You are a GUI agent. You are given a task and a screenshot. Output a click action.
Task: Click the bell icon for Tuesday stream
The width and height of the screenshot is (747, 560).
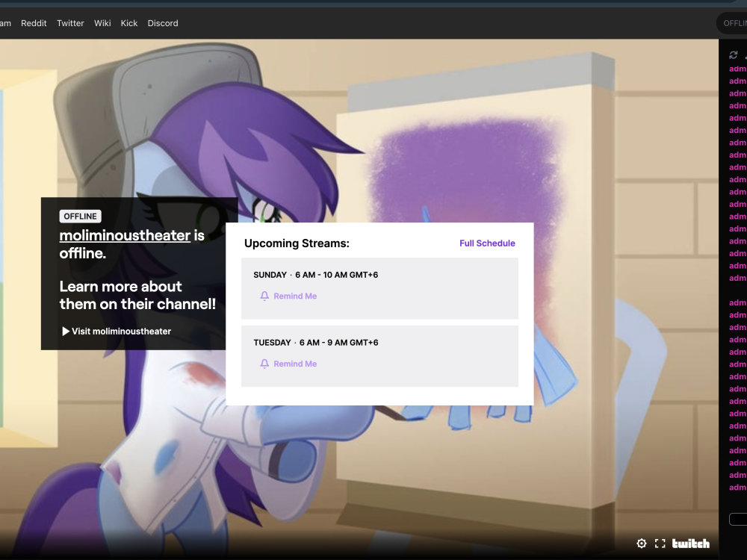(264, 364)
